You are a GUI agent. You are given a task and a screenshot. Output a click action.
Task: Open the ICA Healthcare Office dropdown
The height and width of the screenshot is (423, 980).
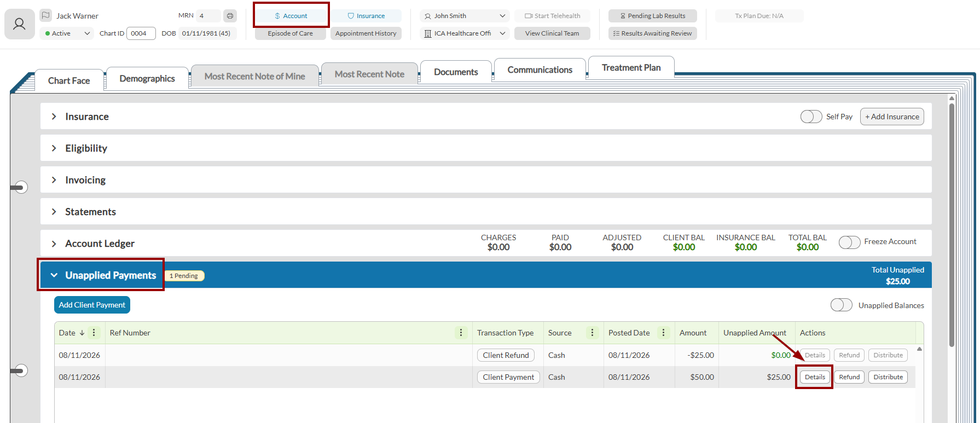[465, 33]
